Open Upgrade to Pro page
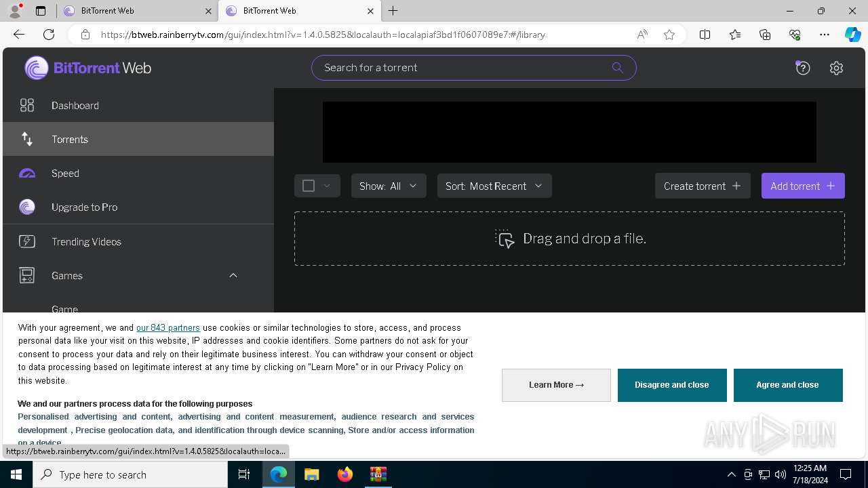 pyautogui.click(x=138, y=207)
